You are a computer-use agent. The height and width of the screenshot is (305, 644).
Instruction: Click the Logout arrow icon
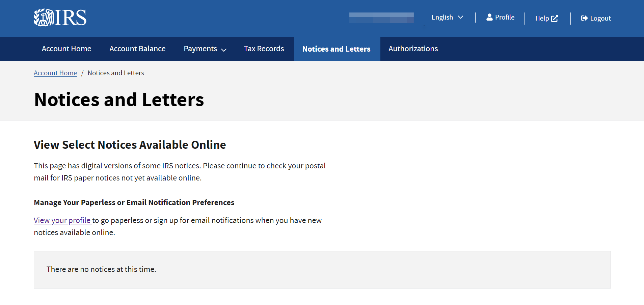pos(584,18)
